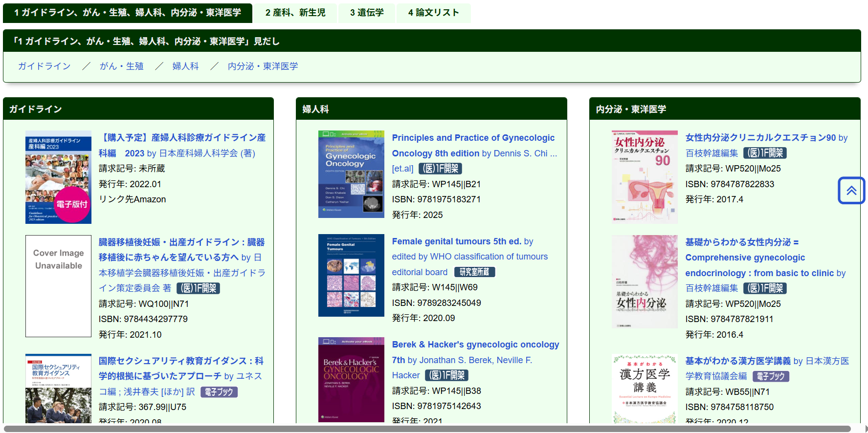Click (医)1F開架 badge on 臓器移植後妊娠 entry

tap(198, 288)
